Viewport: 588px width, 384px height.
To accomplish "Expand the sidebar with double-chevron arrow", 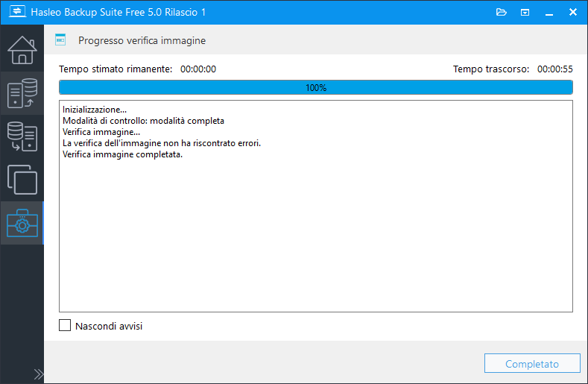I will coord(38,374).
